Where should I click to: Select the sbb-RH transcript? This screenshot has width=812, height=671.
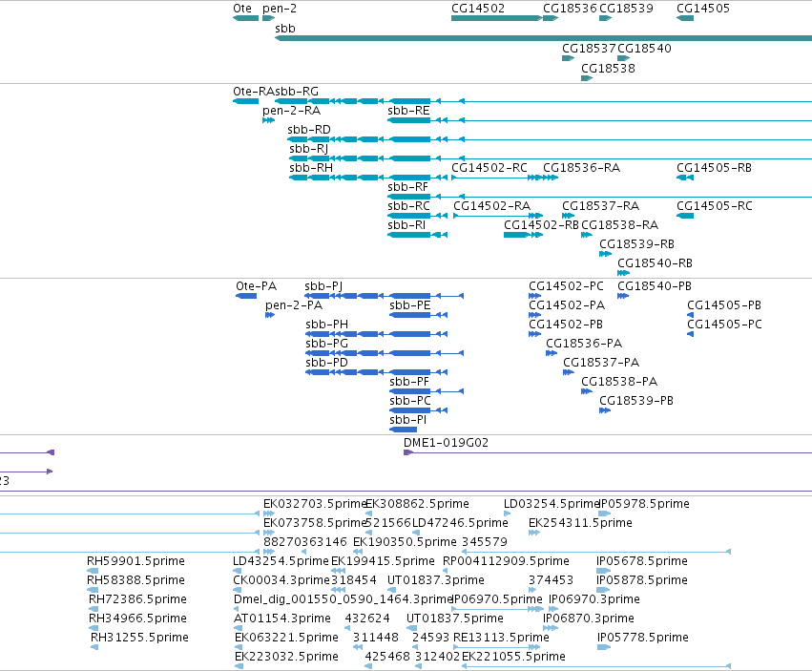(368, 178)
